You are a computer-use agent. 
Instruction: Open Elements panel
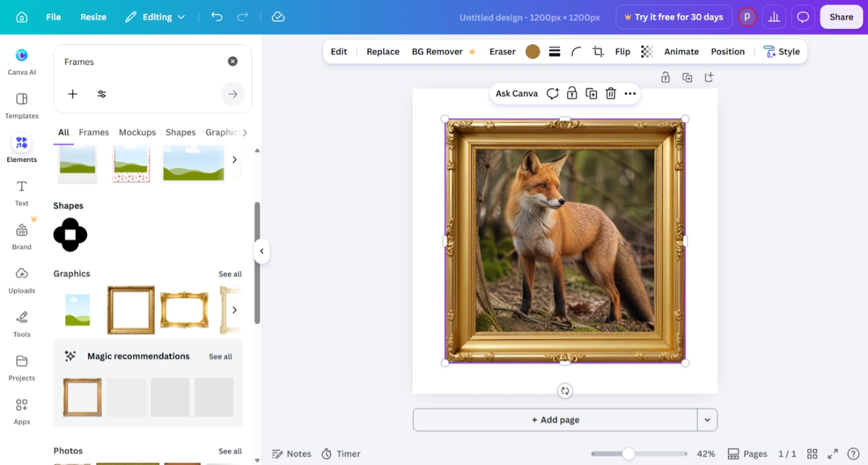(22, 149)
